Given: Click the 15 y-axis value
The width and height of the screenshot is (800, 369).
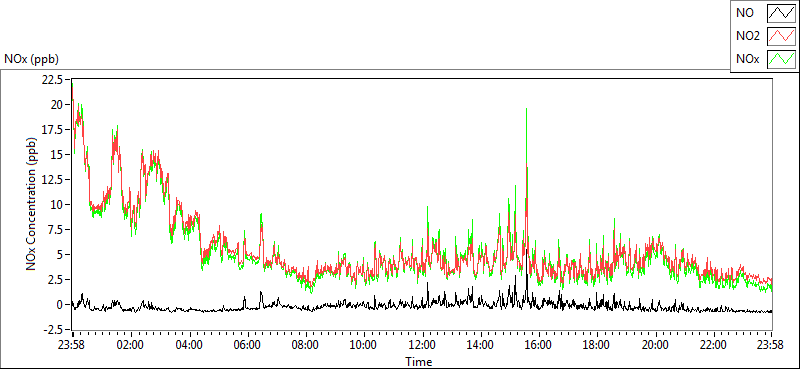Looking at the screenshot, I should point(58,155).
